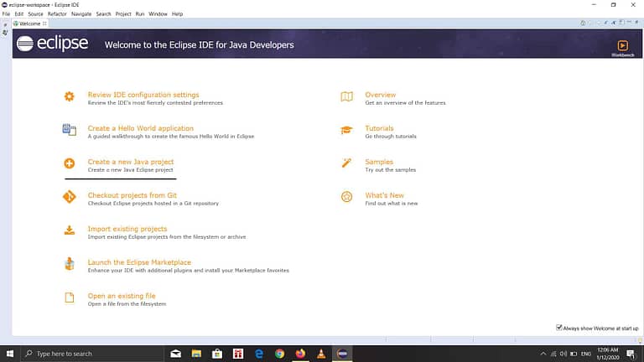This screenshot has width=644, height=362.
Task: Open the Window menu
Action: coord(158,14)
